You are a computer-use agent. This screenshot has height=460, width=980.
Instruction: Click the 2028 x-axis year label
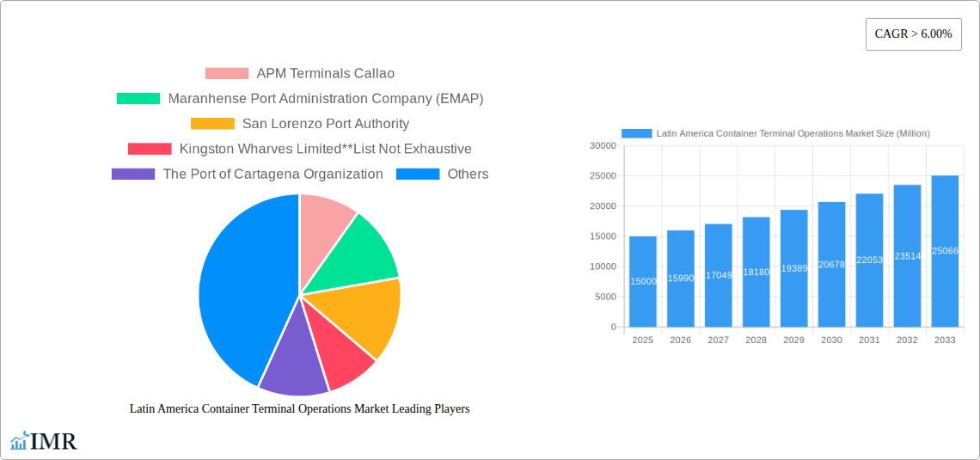(756, 340)
